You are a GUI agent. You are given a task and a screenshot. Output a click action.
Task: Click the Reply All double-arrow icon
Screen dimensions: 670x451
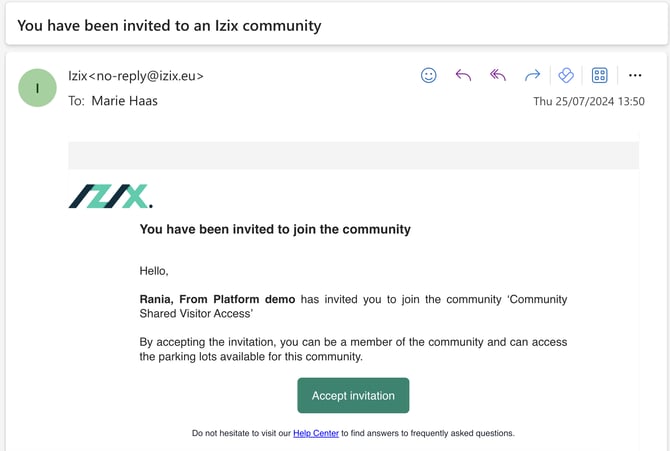coord(497,75)
